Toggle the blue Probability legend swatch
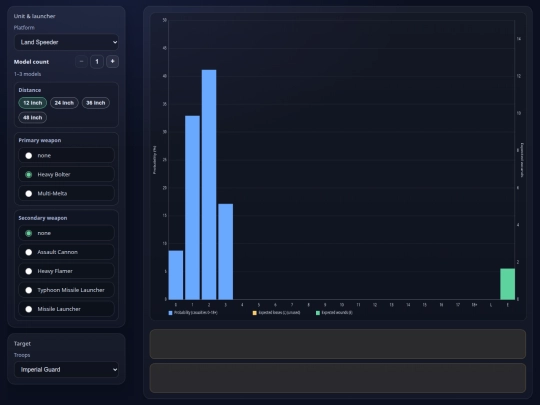Image resolution: width=540 pixels, height=405 pixels. (x=170, y=313)
